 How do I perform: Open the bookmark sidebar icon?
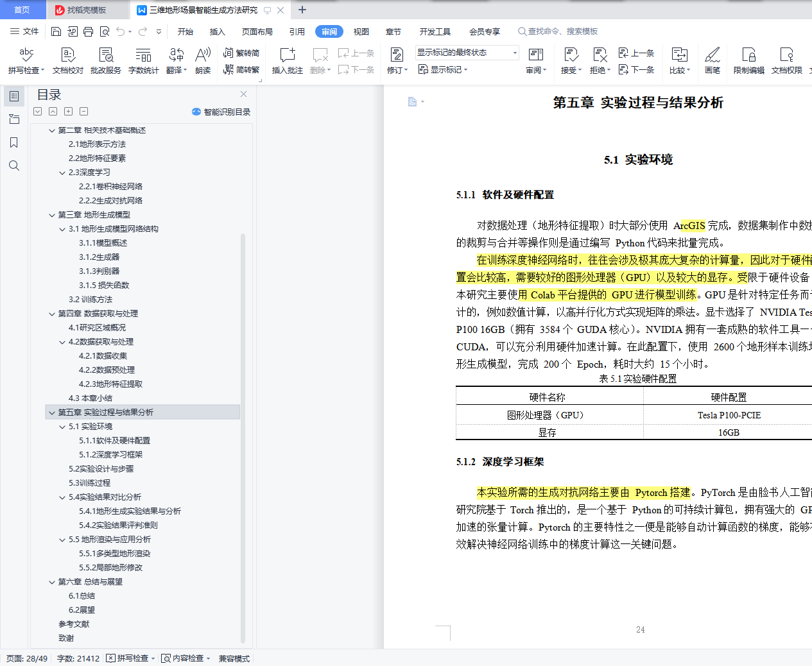pos(14,142)
